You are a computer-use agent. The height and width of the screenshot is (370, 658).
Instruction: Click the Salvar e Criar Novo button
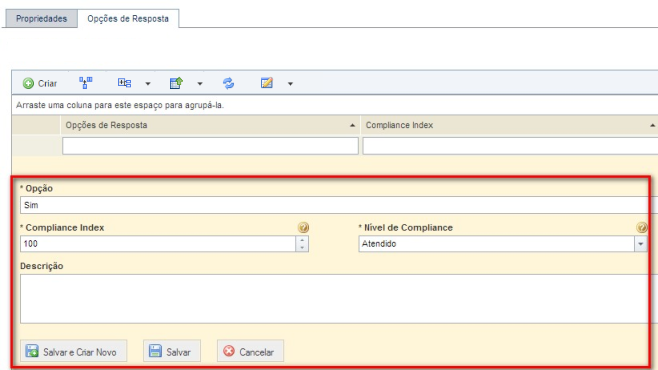[73, 351]
